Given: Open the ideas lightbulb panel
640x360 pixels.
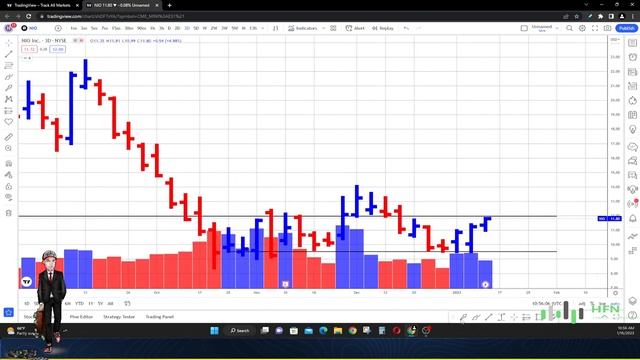Looking at the screenshot, I should tap(633, 129).
